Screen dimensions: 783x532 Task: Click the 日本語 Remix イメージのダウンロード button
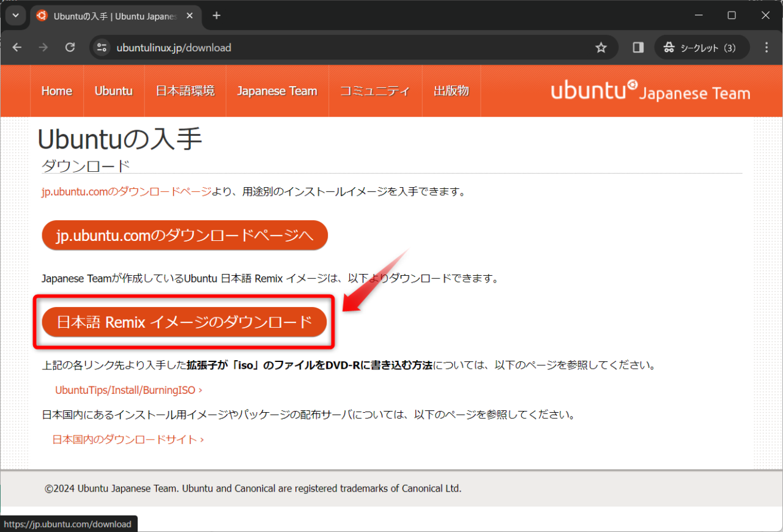pos(184,322)
